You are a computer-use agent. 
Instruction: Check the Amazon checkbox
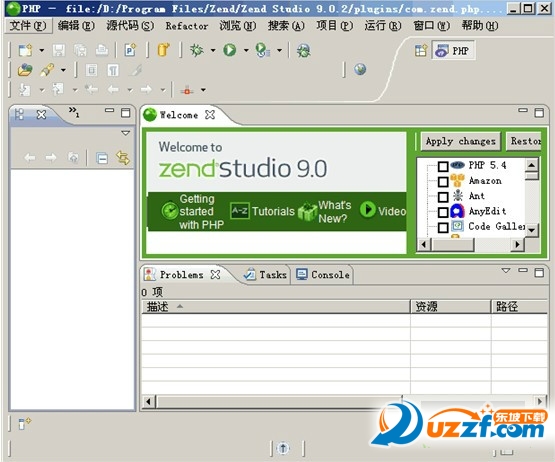[443, 182]
